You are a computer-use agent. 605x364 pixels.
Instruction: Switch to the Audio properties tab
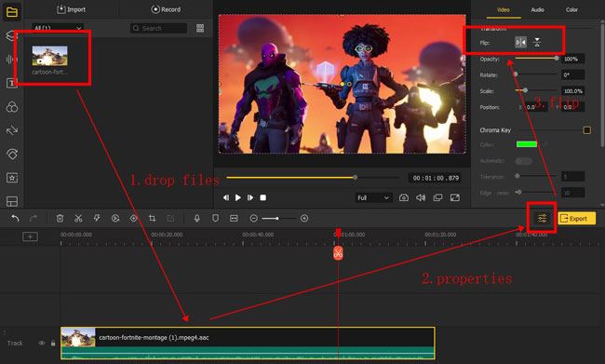click(x=537, y=9)
